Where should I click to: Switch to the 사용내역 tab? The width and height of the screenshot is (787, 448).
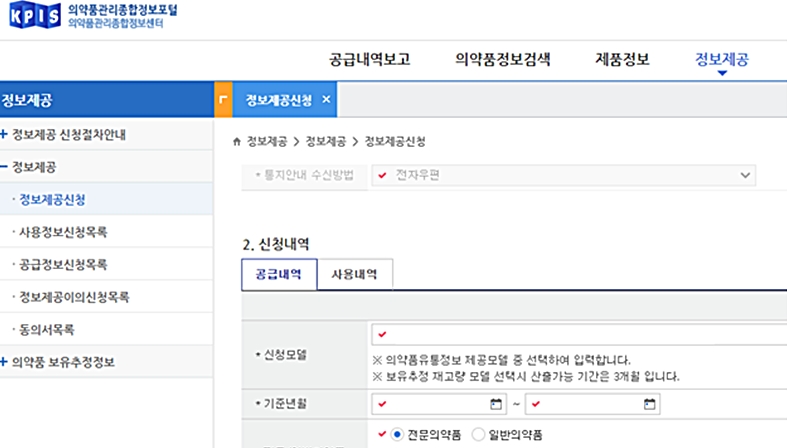tap(355, 274)
